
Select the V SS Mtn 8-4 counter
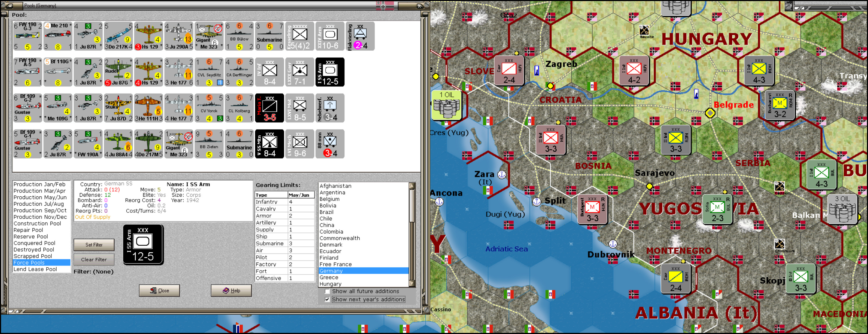click(x=270, y=144)
